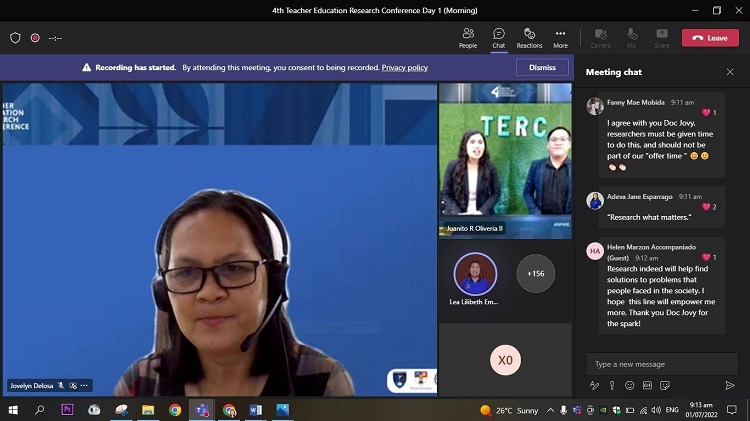The height and width of the screenshot is (421, 750).
Task: Open the Share content tray
Action: click(x=662, y=38)
